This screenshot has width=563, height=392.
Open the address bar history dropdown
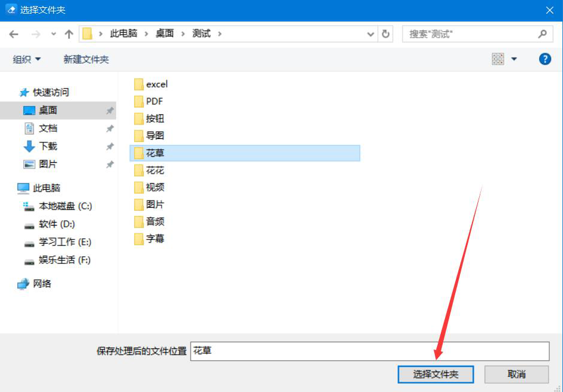(x=371, y=34)
